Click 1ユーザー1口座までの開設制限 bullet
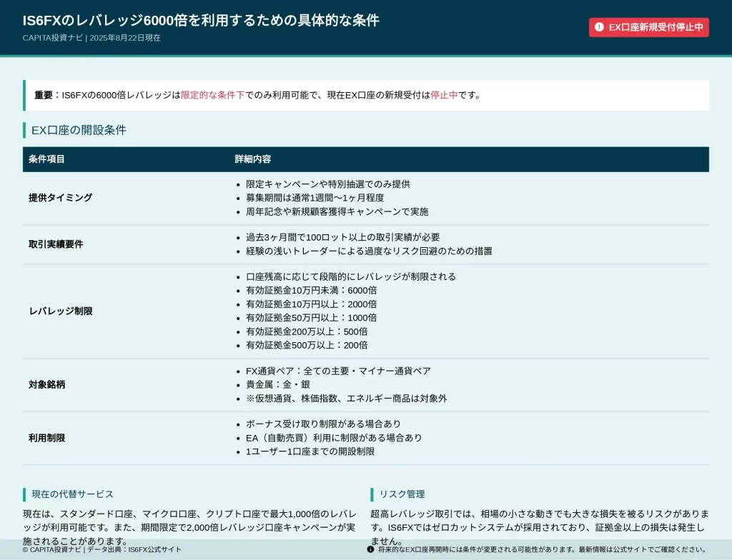 pos(310,451)
